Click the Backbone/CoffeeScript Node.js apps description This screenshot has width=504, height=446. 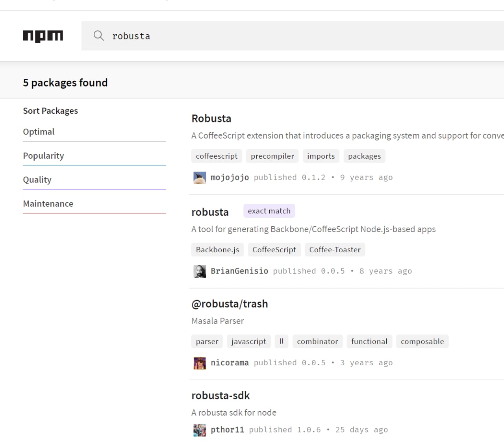[x=313, y=229]
